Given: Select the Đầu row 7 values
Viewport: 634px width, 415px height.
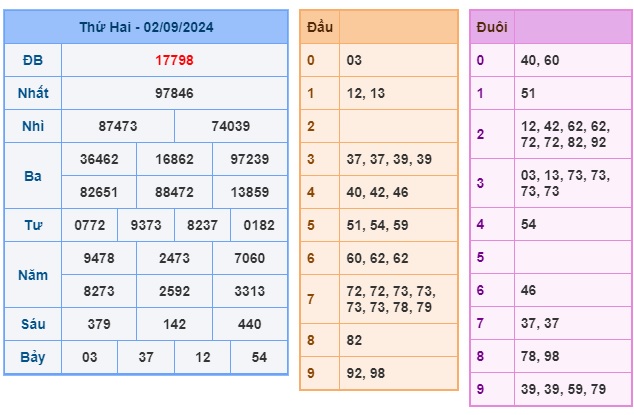Looking at the screenshot, I should point(391,299).
